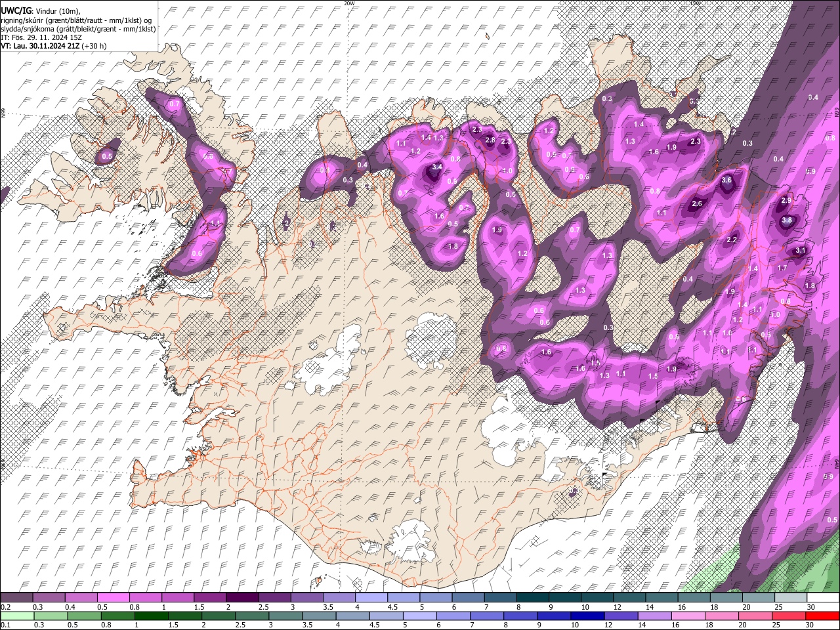Screen dimensions: 840x630
Task: Click the 3.4 precipitation value on the map
Action: pyautogui.click(x=437, y=167)
